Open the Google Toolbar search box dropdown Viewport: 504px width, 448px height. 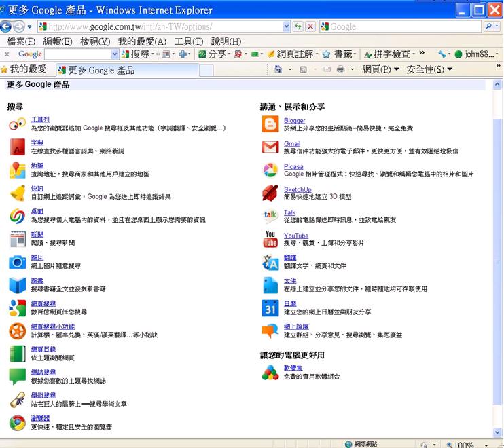115,54
